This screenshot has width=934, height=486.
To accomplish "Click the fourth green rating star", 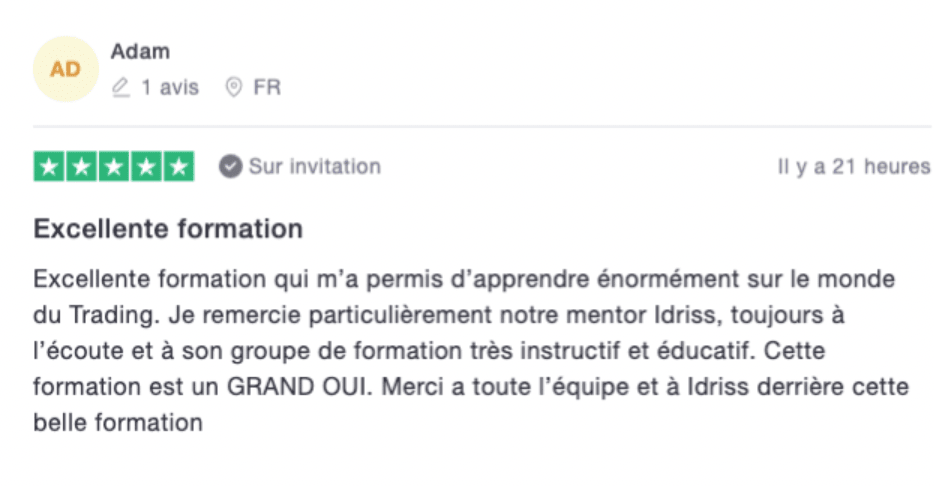I will pyautogui.click(x=146, y=167).
